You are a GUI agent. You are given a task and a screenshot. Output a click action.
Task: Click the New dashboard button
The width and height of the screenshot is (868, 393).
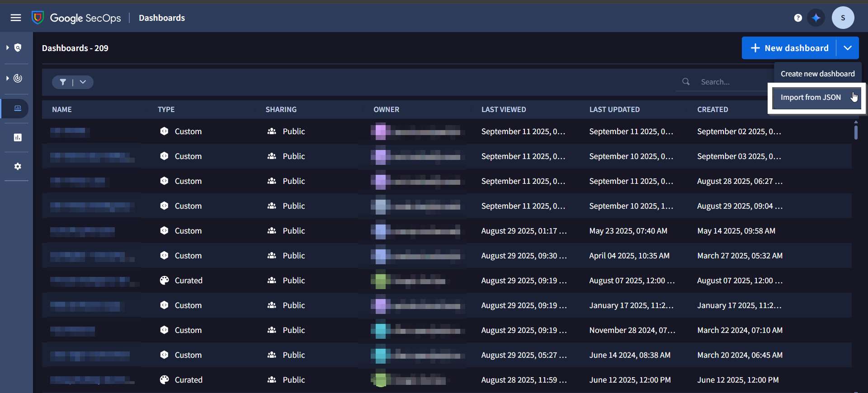(789, 48)
